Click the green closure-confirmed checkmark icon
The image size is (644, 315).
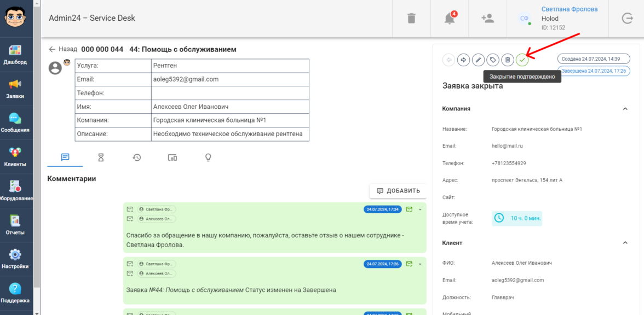522,60
